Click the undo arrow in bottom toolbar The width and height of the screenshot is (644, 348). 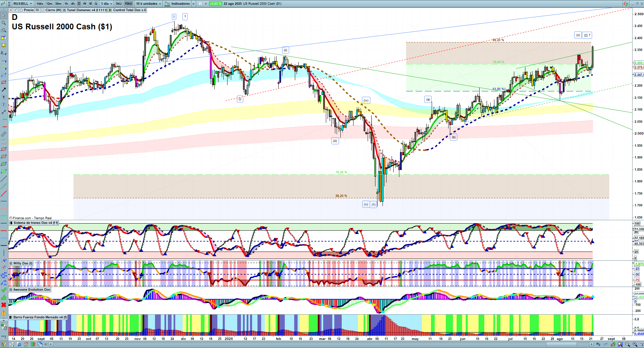coord(598,344)
